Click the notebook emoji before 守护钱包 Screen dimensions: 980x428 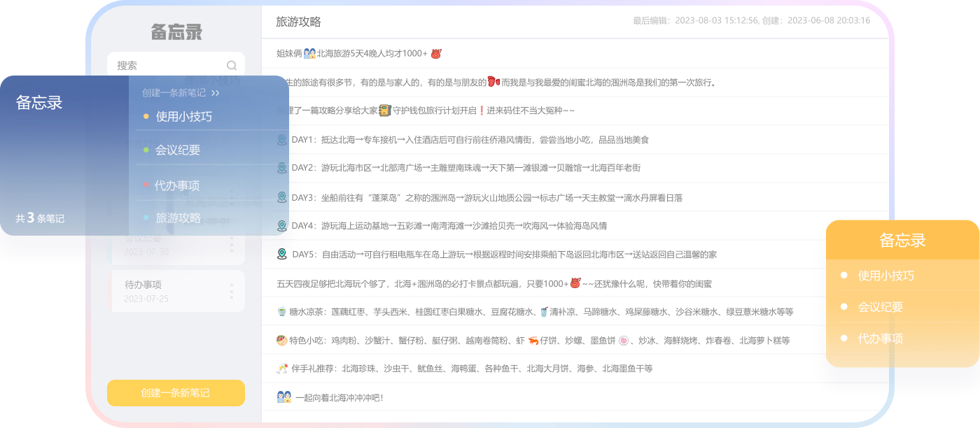pyautogui.click(x=384, y=110)
